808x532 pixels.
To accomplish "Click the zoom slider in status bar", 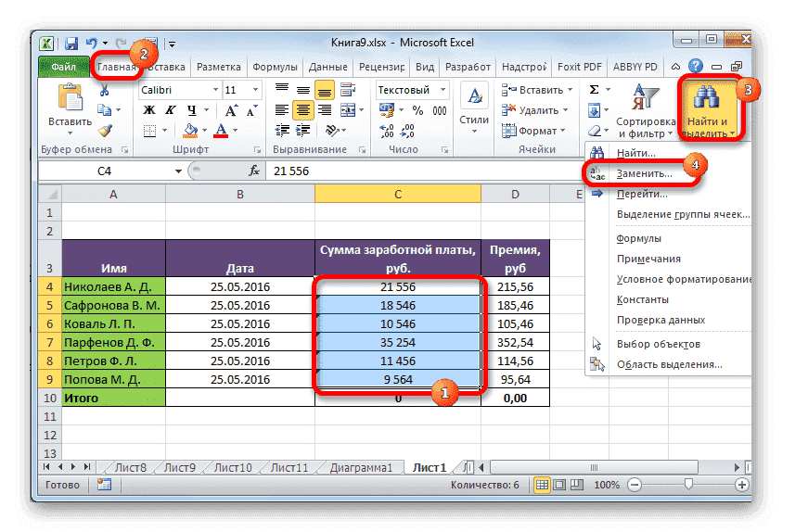I will (x=687, y=485).
